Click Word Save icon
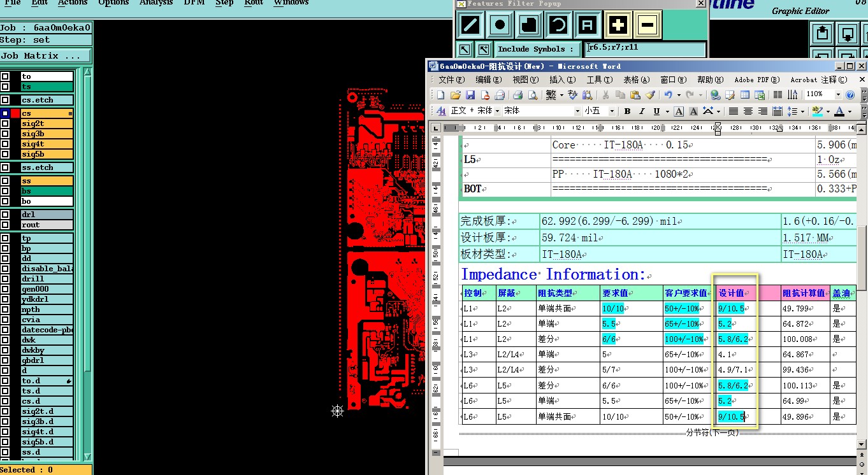The width and height of the screenshot is (868, 475). 470,95
